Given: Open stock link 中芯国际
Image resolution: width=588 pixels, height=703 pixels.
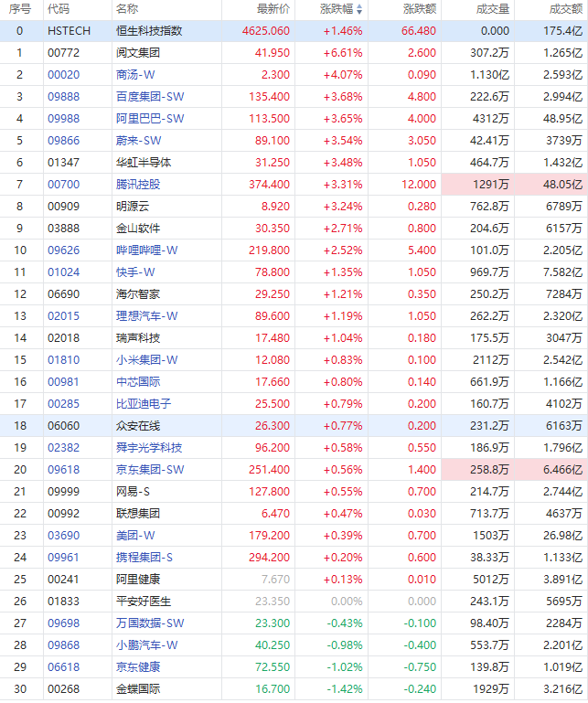Looking at the screenshot, I should (x=138, y=382).
